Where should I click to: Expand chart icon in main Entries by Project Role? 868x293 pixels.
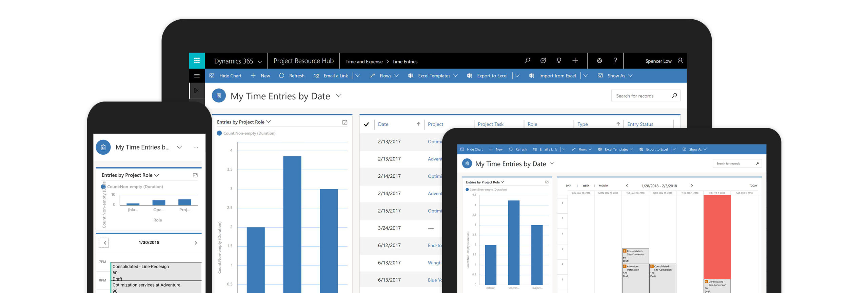345,122
